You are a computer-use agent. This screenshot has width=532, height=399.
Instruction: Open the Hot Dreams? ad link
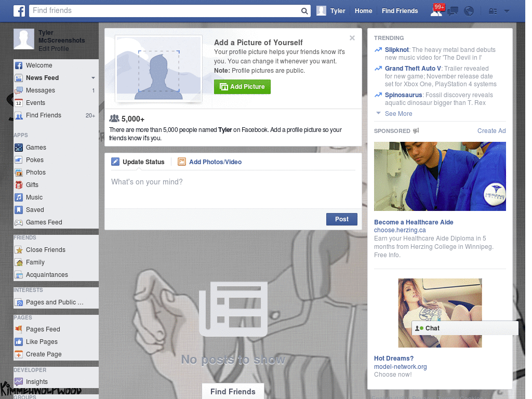pos(394,358)
